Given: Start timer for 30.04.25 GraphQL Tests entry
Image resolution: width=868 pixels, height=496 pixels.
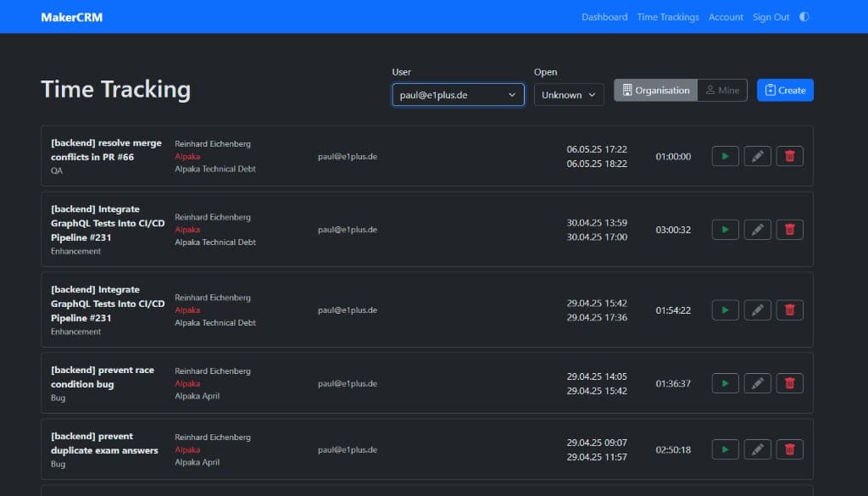Looking at the screenshot, I should tap(726, 230).
